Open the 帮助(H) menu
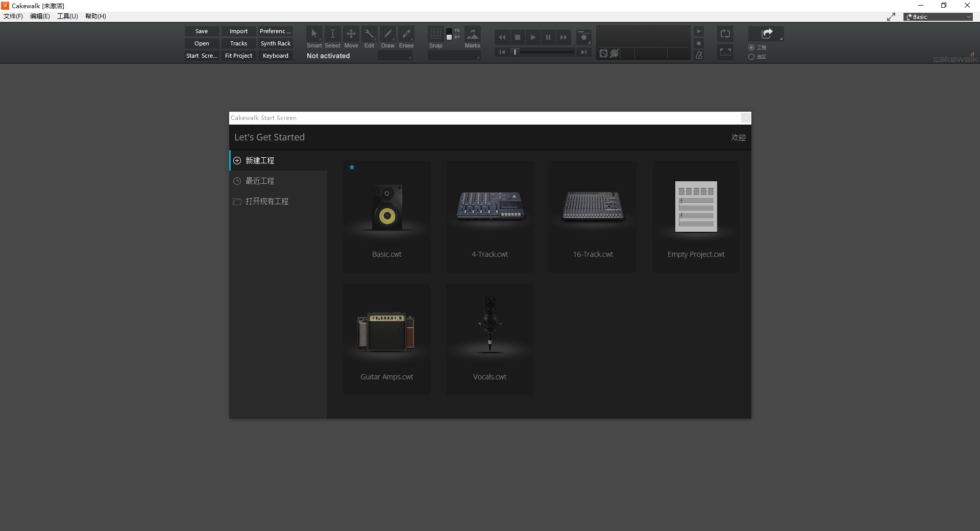The width and height of the screenshot is (980, 531). coord(95,16)
